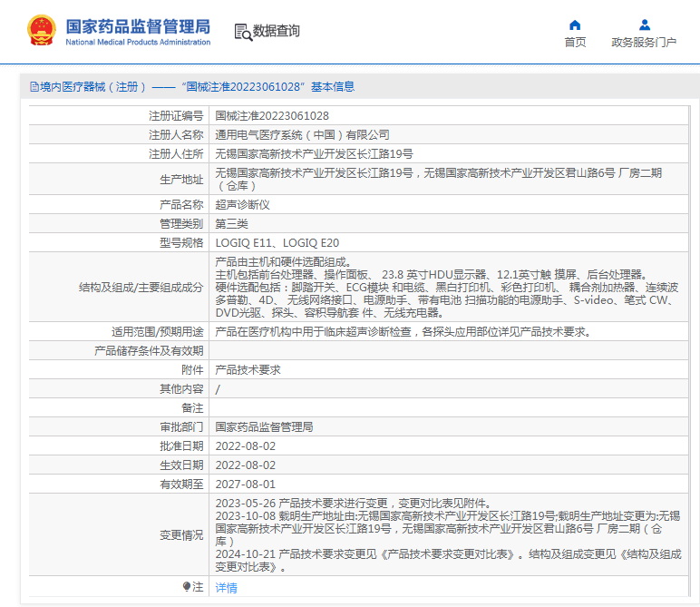Click the 数据查询 magnifier icon
Screen dimensions: 700x607
[242, 32]
